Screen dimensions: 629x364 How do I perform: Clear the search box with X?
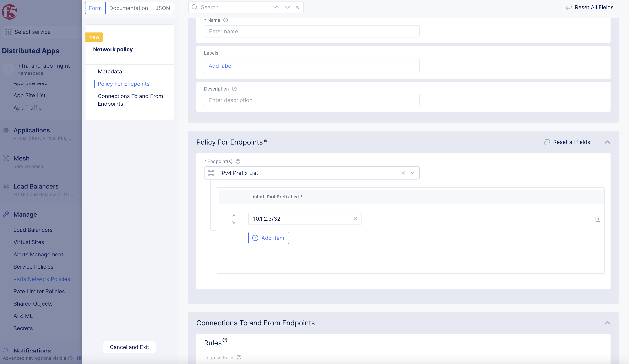297,7
